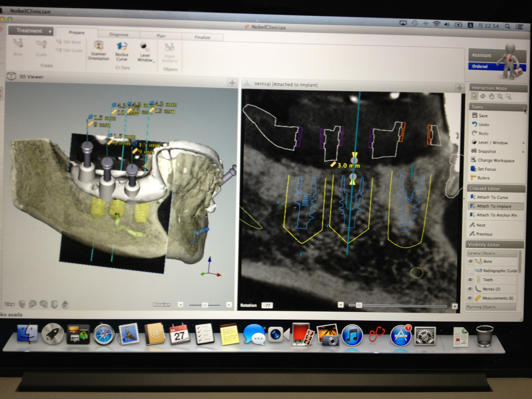
Task: Click the third skull view orientation icon
Action: point(44,304)
